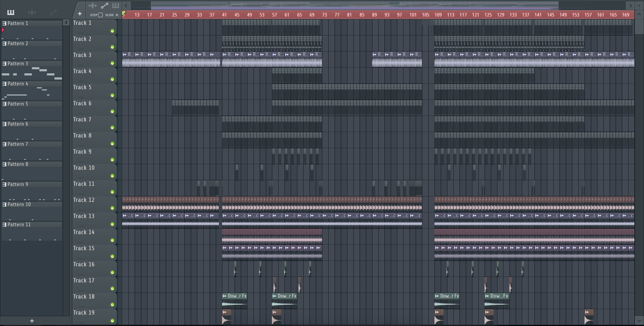Select the Pattern 4 note preview thumbnail
The image size is (644, 326).
[x=32, y=93]
